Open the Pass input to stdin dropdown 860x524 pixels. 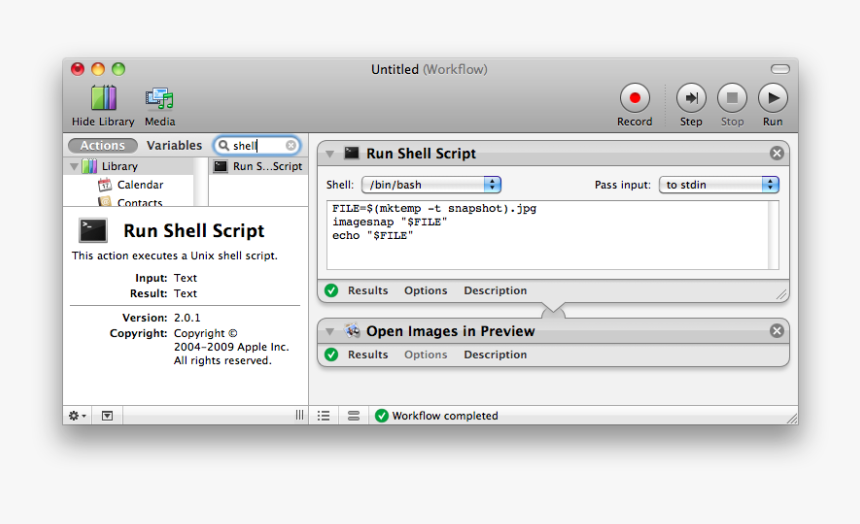pos(719,185)
